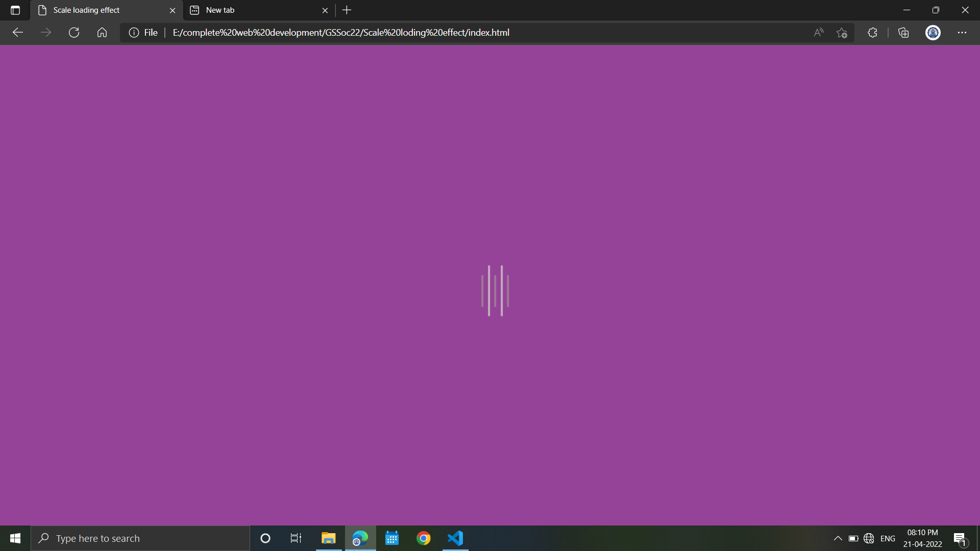Screen dimensions: 980x551
Task: Expand hidden icons in the system tray
Action: pyautogui.click(x=837, y=538)
